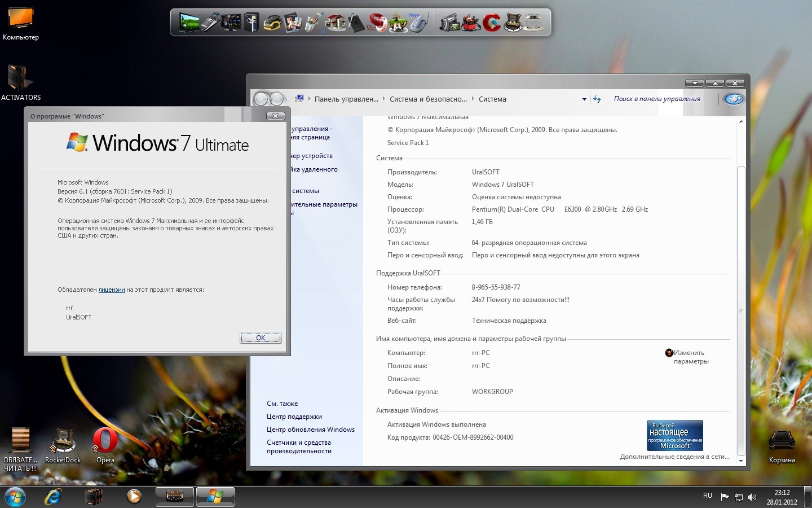Click the Back arrow in the Система window
Image resolution: width=812 pixels, height=508 pixels.
tap(261, 99)
